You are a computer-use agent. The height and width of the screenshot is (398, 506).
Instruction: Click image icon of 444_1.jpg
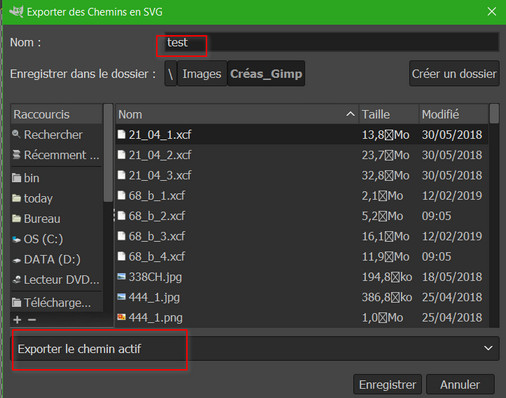click(x=121, y=297)
